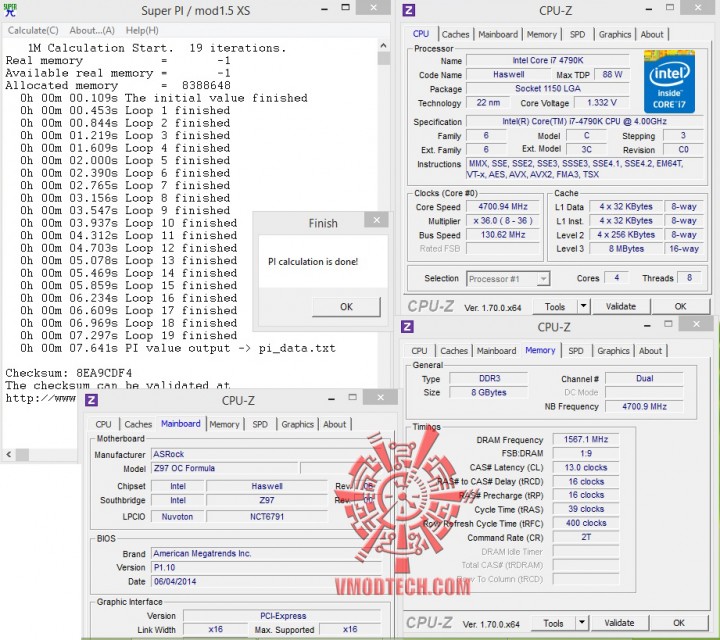The height and width of the screenshot is (640, 720).
Task: Click the Multiplier x 36.0 value
Action: coord(503,221)
